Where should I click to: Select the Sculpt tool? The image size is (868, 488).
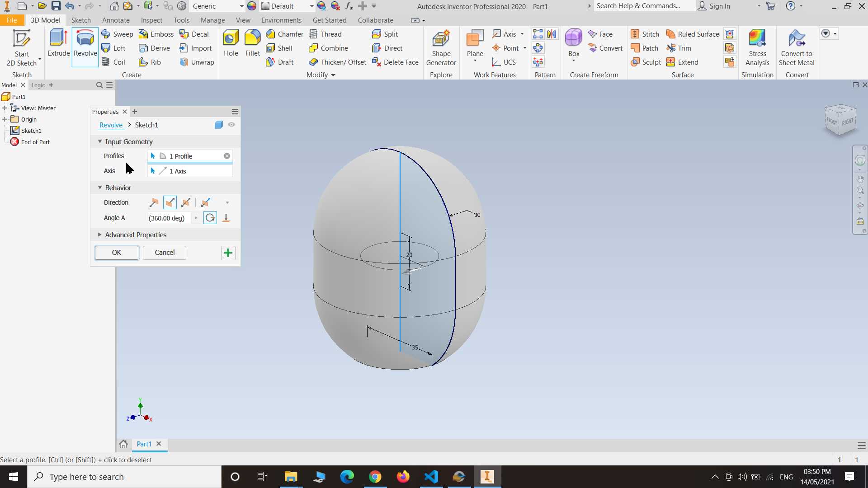(646, 62)
